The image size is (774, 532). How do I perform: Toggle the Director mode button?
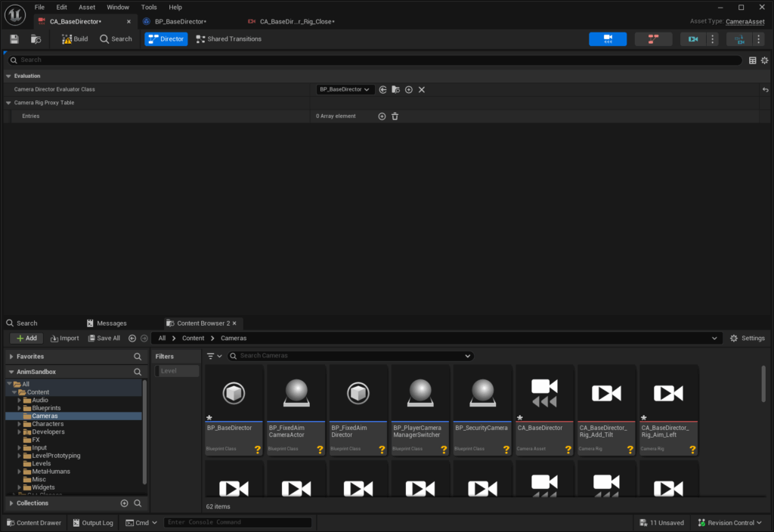(x=166, y=39)
